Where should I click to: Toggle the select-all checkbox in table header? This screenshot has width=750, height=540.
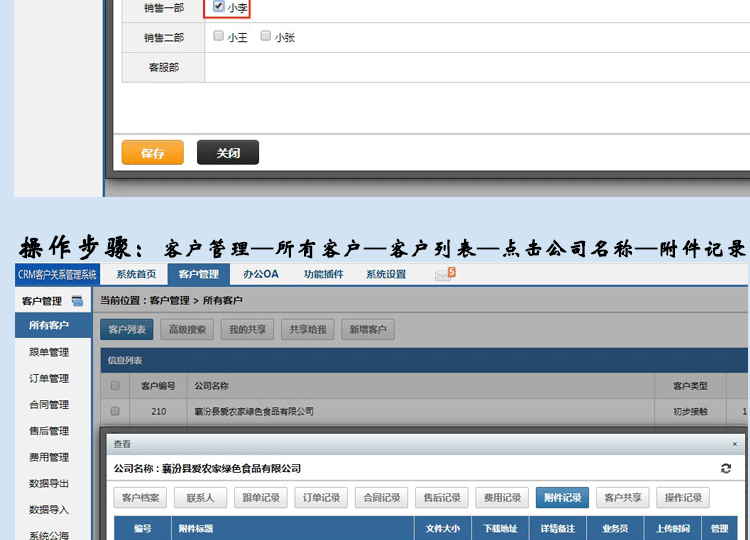pyautogui.click(x=115, y=386)
